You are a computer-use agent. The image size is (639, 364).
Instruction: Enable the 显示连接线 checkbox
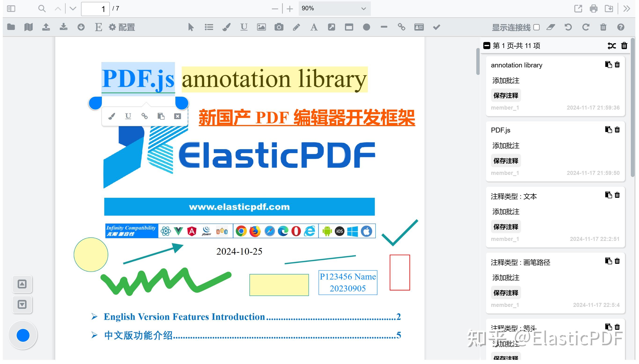click(x=536, y=27)
